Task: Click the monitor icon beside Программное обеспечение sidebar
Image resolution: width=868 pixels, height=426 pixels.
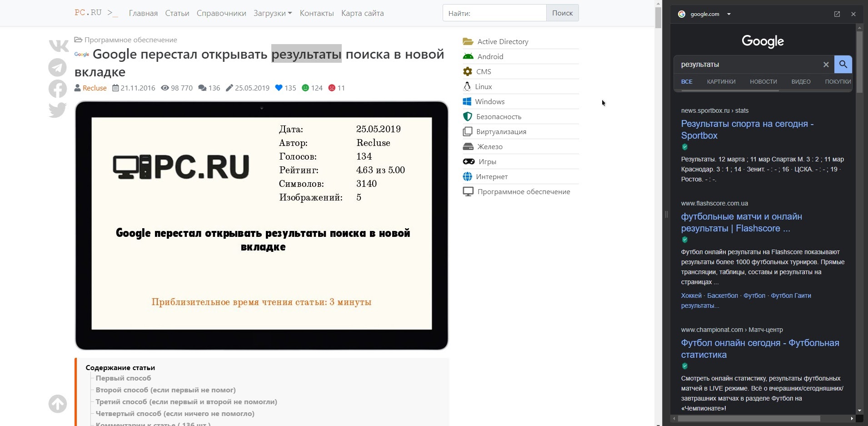Action: point(468,191)
